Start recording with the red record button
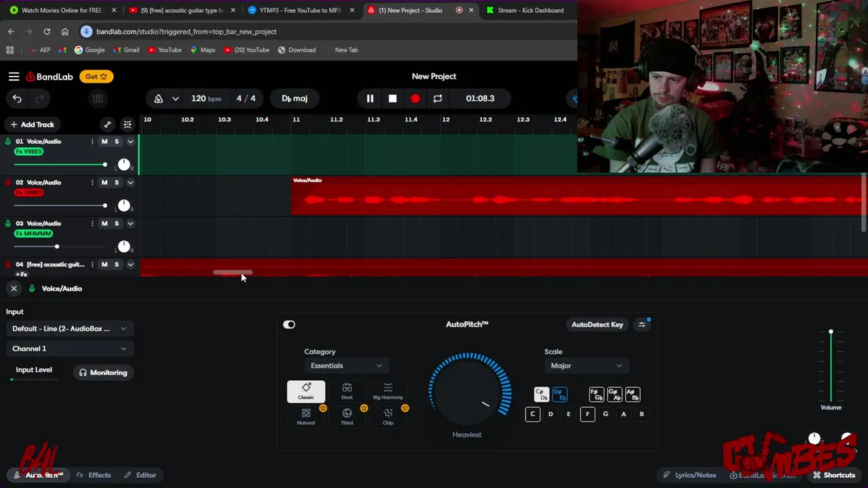Screen dimensions: 868x488 415,98
